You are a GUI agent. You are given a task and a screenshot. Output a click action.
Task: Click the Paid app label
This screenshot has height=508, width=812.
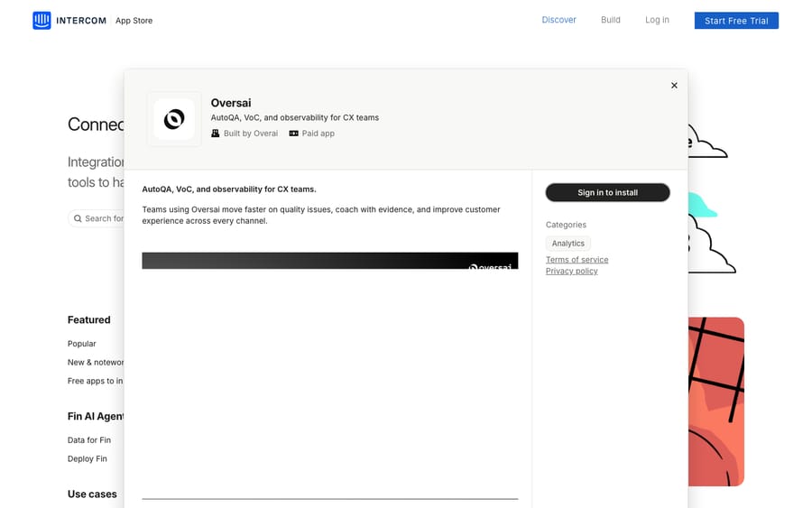(318, 134)
